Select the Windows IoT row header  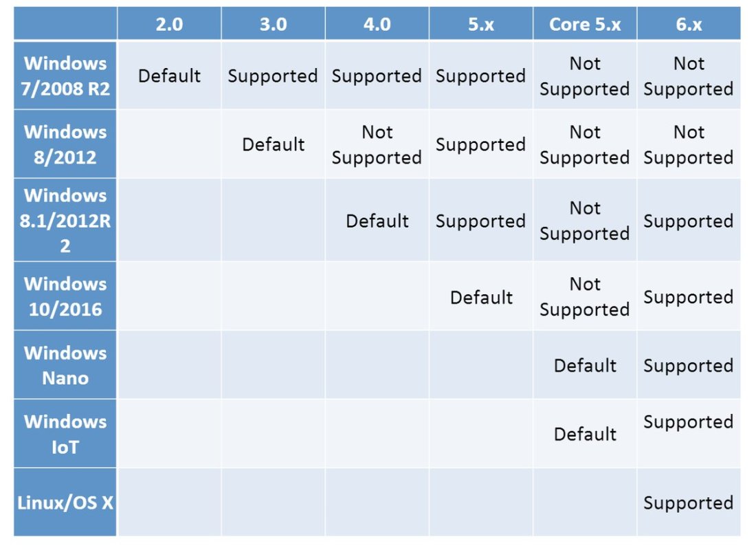click(x=65, y=434)
